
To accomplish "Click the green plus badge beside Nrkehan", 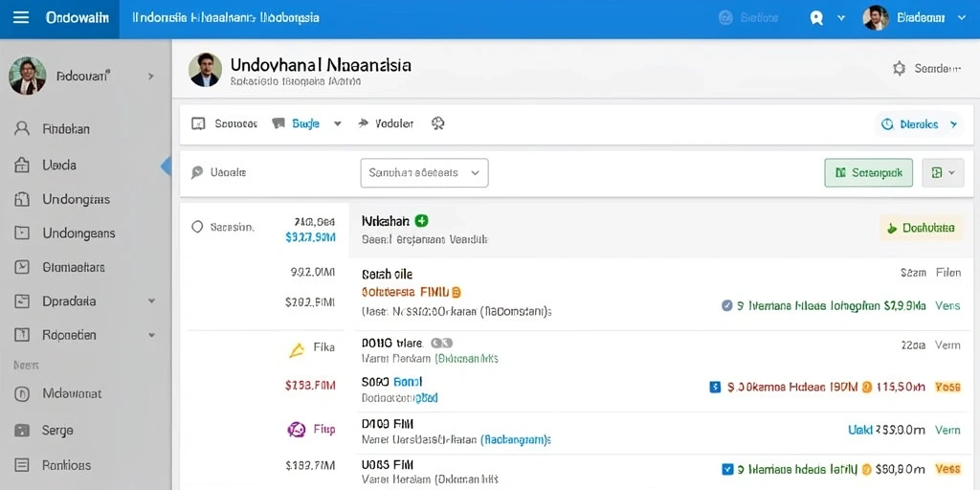I will pos(422,221).
